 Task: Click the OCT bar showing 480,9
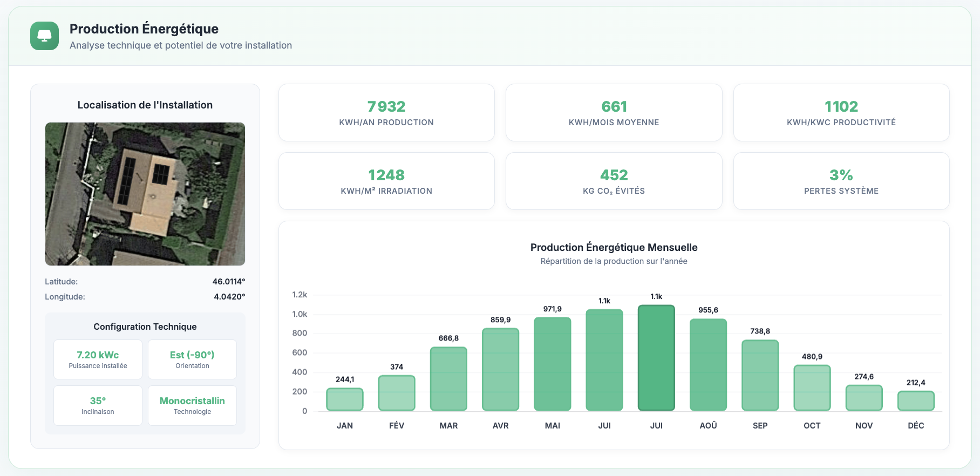(812, 388)
